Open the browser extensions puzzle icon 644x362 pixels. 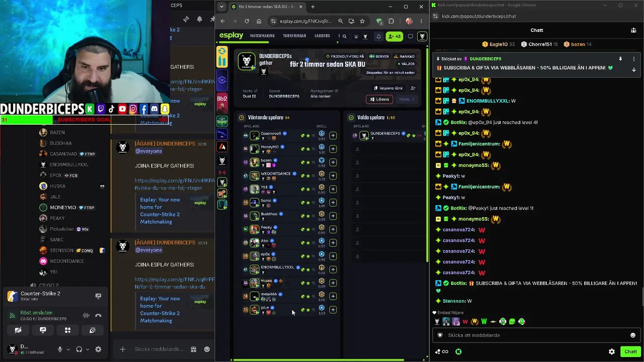coord(391,21)
